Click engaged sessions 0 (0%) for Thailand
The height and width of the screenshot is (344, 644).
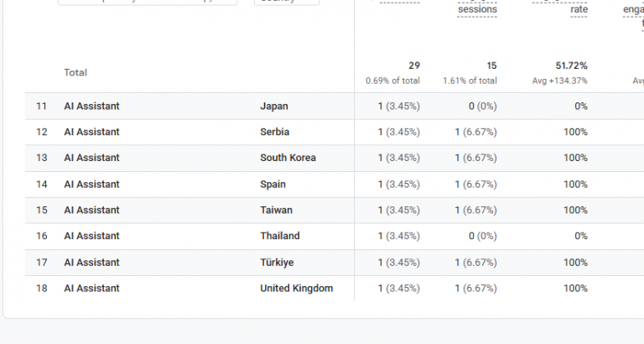483,237
